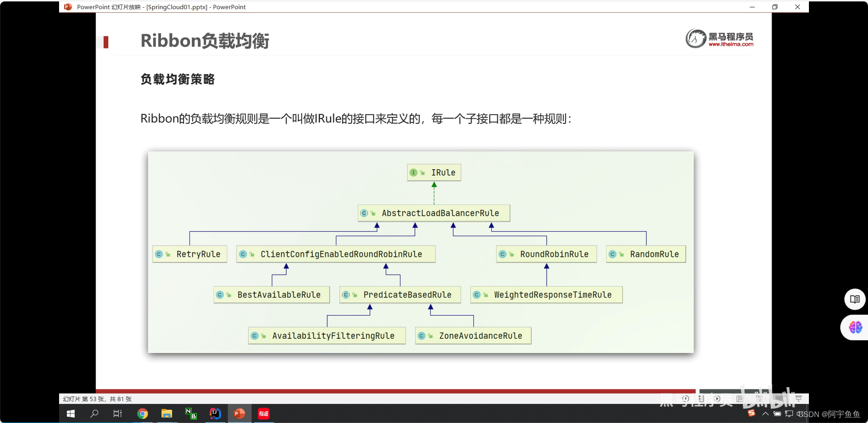The height and width of the screenshot is (423, 868).
Task: Click the PowerPoint app icon in title bar
Action: click(68, 7)
